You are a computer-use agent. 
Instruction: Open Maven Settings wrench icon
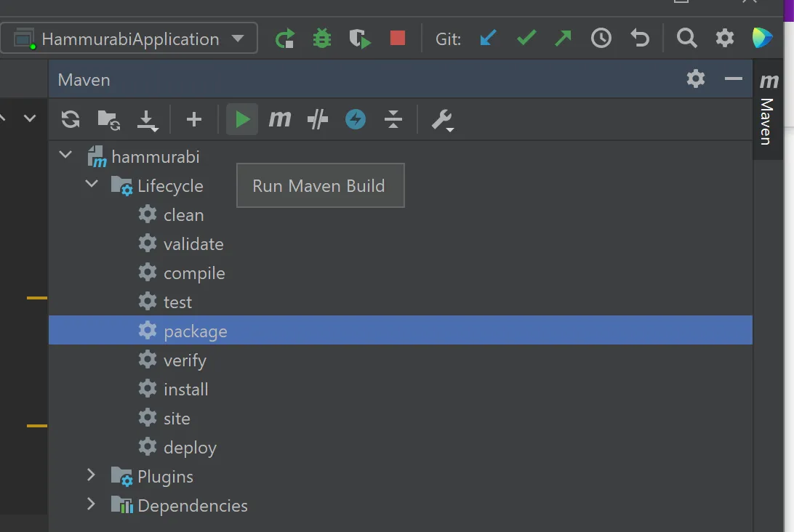pos(443,121)
